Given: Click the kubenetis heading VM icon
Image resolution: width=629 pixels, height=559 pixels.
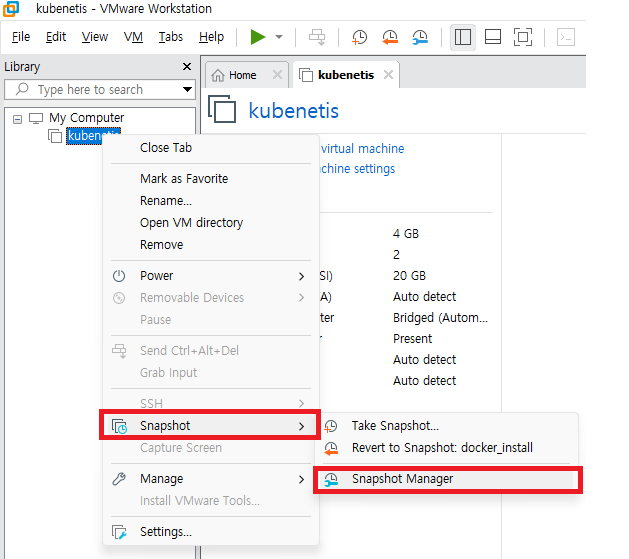Looking at the screenshot, I should [222, 109].
